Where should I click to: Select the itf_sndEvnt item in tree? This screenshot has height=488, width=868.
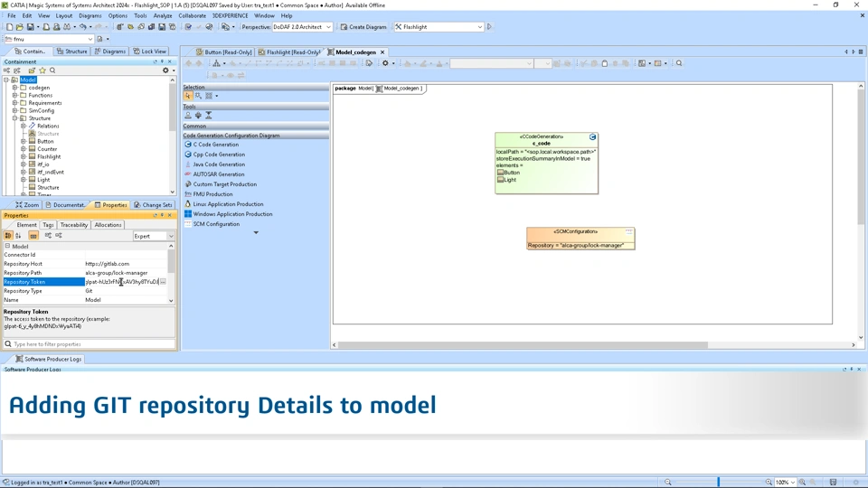click(51, 172)
